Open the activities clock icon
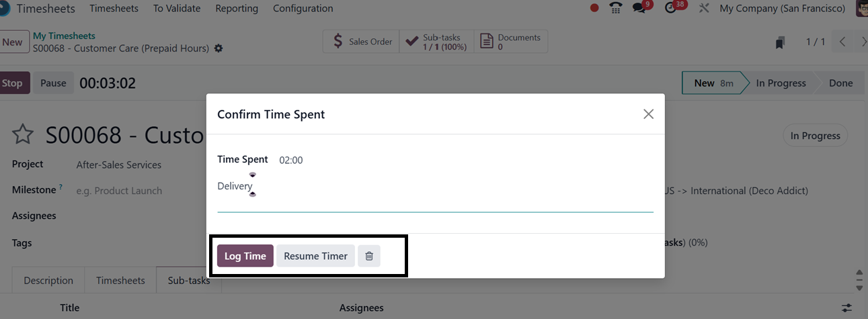This screenshot has width=868, height=319. (670, 9)
